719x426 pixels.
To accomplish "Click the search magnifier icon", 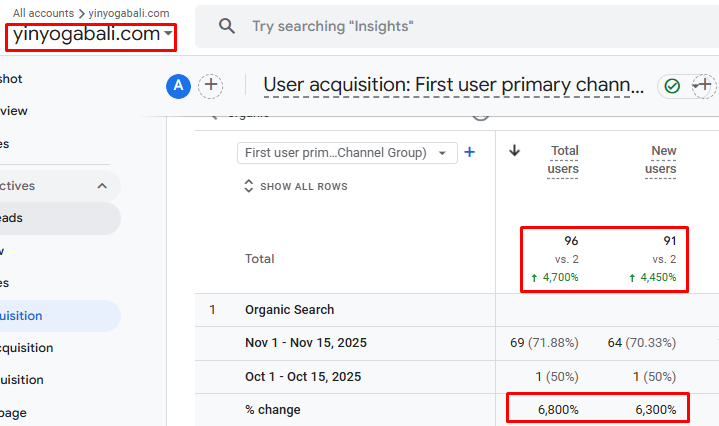I will coord(227,26).
